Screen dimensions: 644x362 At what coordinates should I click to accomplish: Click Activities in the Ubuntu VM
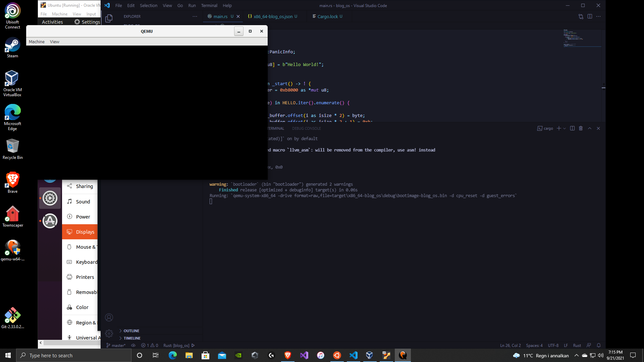[52, 22]
